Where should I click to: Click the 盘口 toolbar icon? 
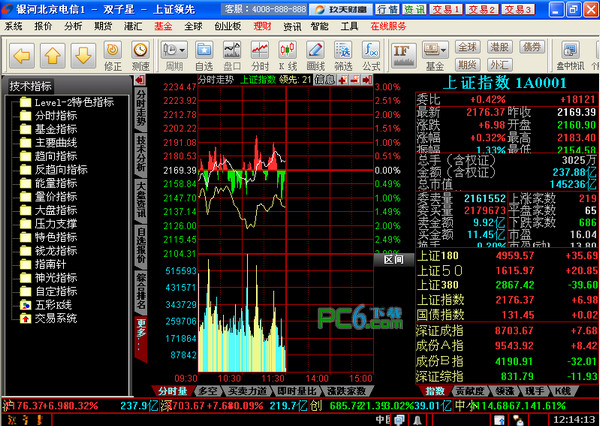coord(232,56)
